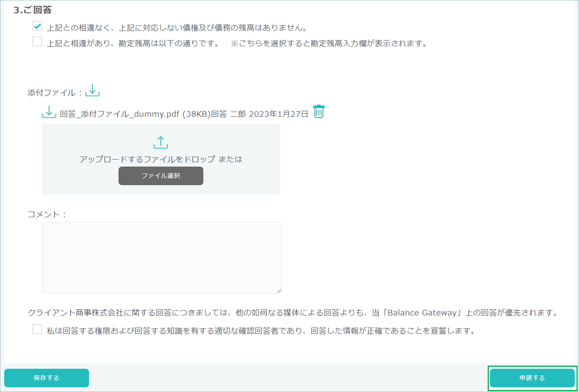579x392 pixels.
Task: Download 回答_添付ファイル_dummy.pdf via its arrow icon
Action: coord(49,112)
